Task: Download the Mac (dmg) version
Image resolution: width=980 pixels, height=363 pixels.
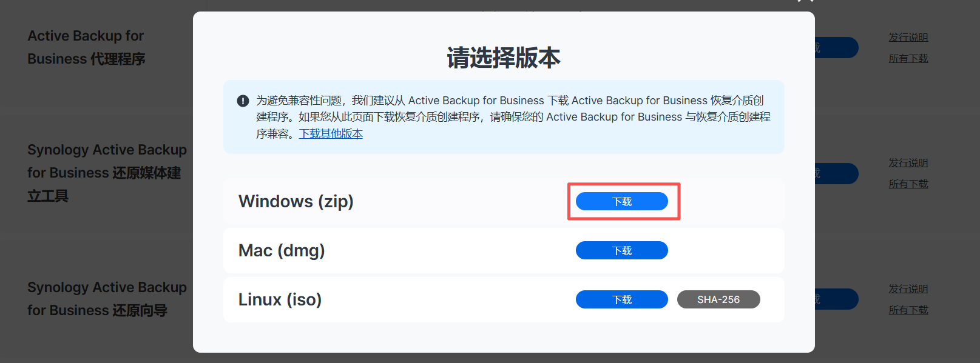Action: [621, 250]
